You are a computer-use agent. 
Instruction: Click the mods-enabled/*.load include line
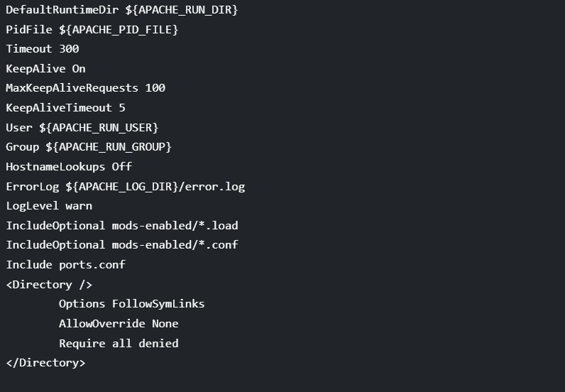coord(122,226)
